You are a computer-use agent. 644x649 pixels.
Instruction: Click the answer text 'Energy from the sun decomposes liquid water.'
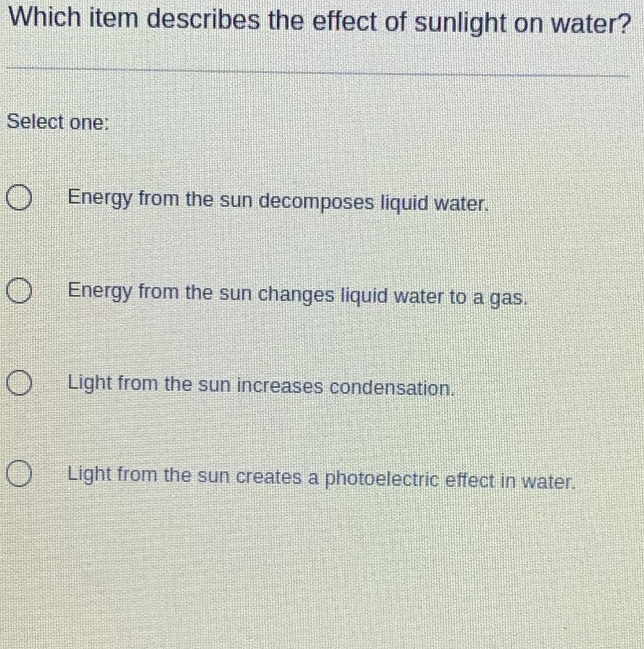click(278, 201)
